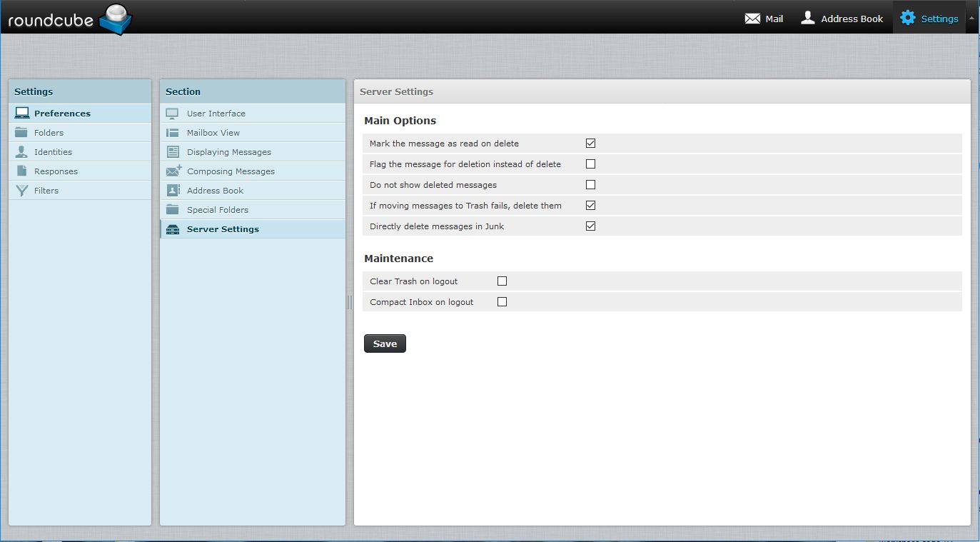Enable Clear Trash on logout
This screenshot has width=980, height=542.
click(502, 281)
